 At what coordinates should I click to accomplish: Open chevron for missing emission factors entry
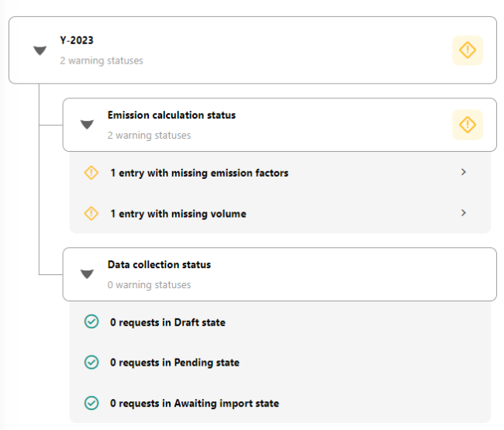[463, 172]
